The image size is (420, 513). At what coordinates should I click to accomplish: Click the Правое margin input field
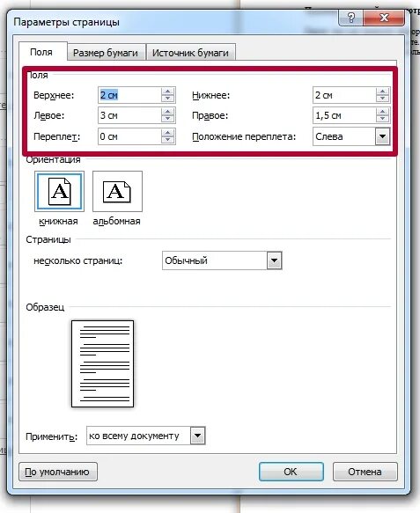tap(344, 115)
